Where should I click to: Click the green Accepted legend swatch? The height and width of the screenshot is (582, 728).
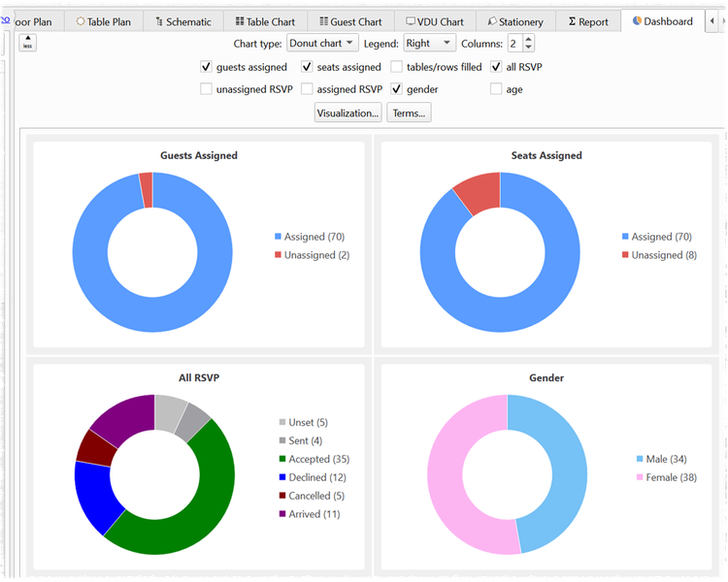point(282,459)
